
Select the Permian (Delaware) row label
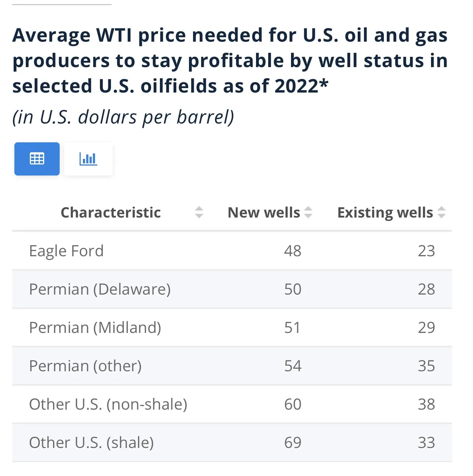[x=100, y=289]
